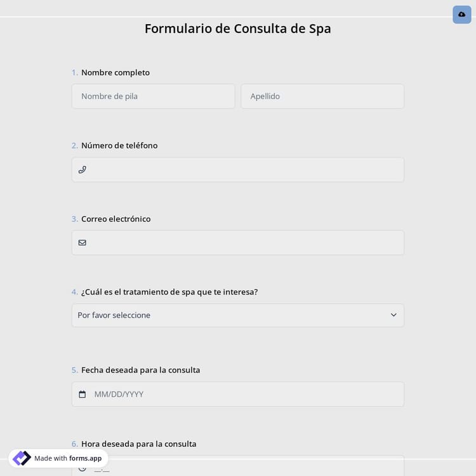
Task: Open the "Made with forms.app" link
Action: (68, 458)
